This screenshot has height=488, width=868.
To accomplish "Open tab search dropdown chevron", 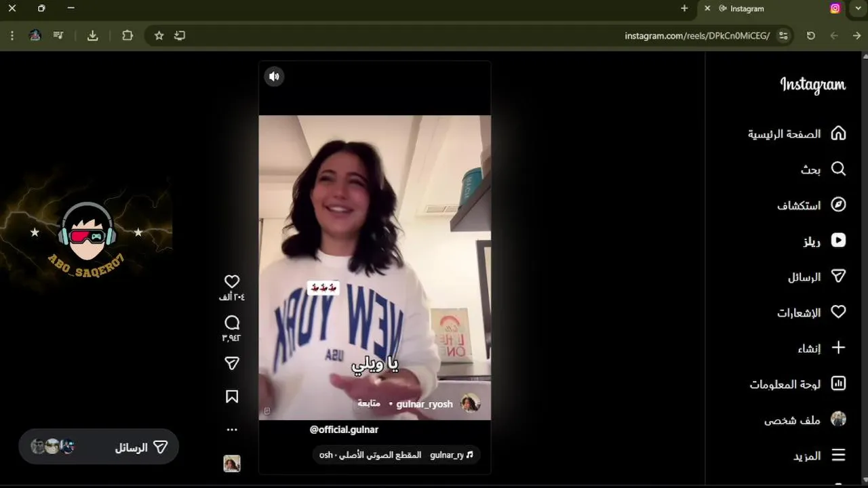I will (x=858, y=9).
